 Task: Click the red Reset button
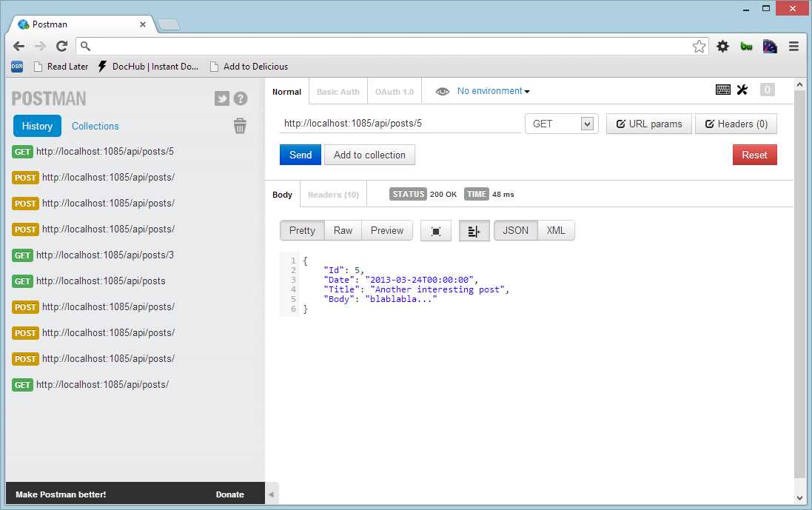pyautogui.click(x=754, y=155)
